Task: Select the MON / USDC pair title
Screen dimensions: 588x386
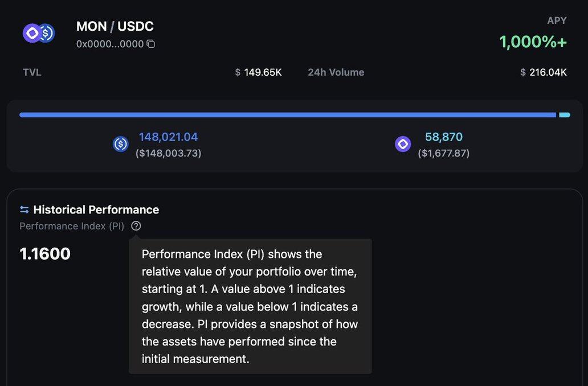Action: [x=115, y=26]
